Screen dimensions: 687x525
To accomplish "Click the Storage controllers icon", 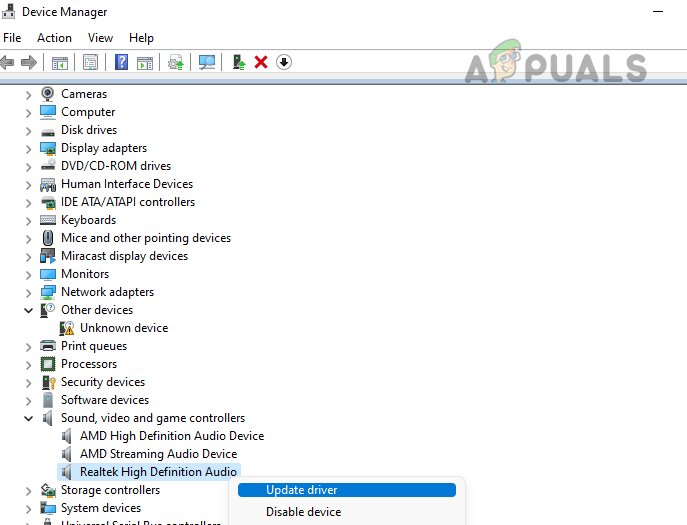I will click(48, 490).
